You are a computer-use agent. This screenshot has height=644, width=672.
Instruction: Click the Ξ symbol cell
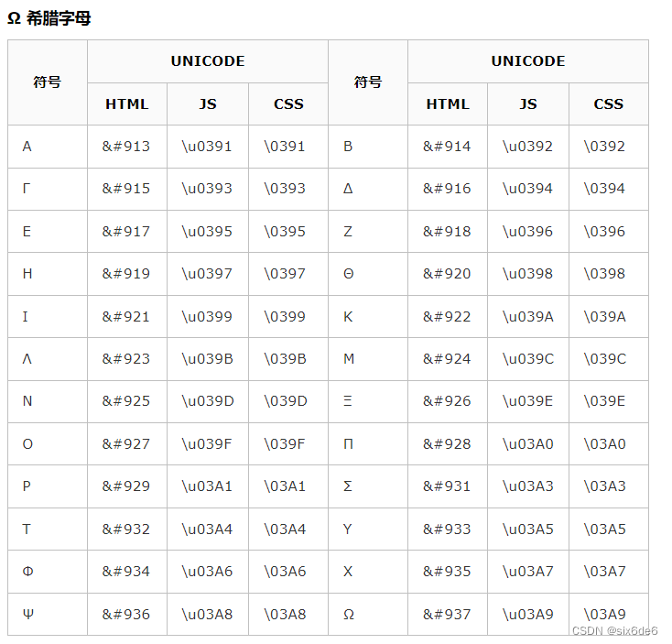(x=368, y=401)
